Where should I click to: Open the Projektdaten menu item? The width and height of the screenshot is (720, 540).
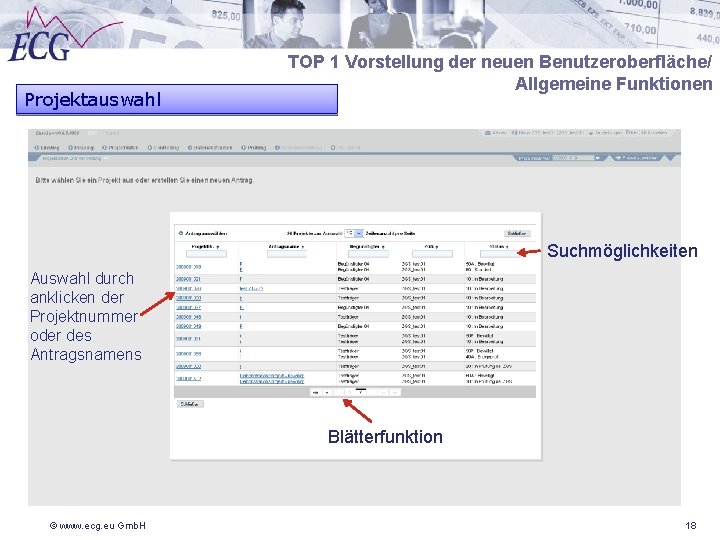coord(120,148)
